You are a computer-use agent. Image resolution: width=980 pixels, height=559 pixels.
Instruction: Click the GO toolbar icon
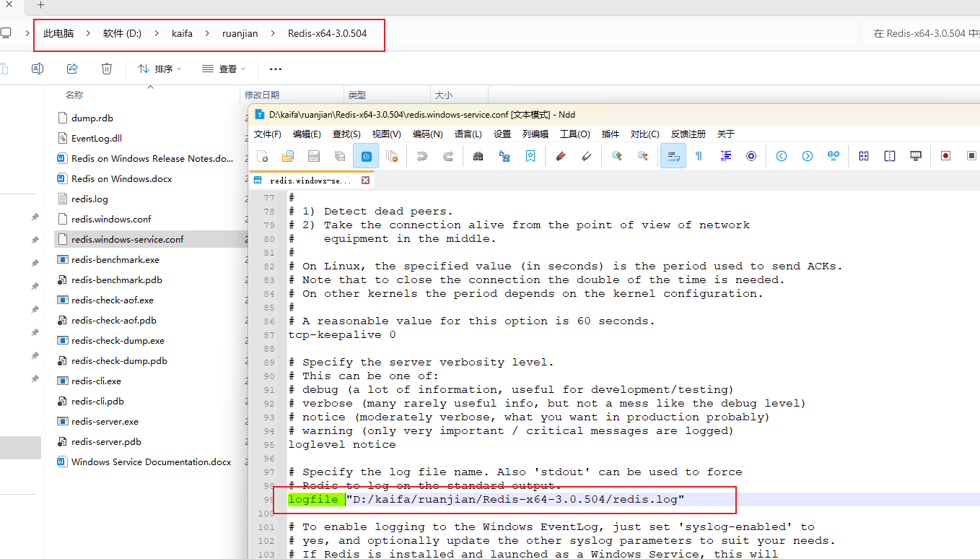[834, 156]
